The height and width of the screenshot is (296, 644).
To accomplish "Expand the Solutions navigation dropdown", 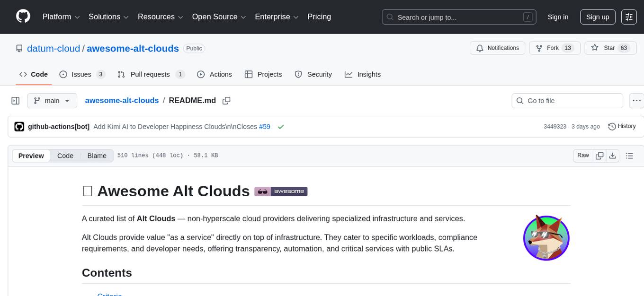I will [x=108, y=17].
